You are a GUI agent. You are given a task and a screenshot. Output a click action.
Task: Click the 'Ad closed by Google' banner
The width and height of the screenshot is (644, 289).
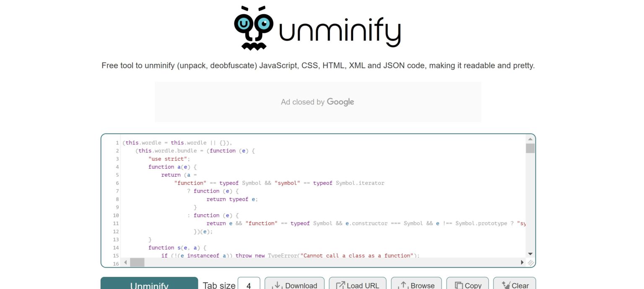(318, 102)
